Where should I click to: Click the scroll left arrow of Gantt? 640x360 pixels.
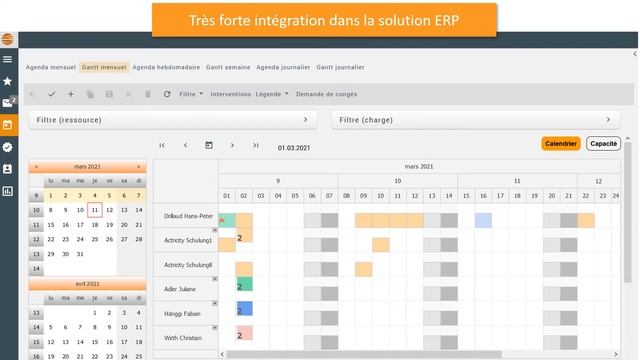[x=222, y=354]
